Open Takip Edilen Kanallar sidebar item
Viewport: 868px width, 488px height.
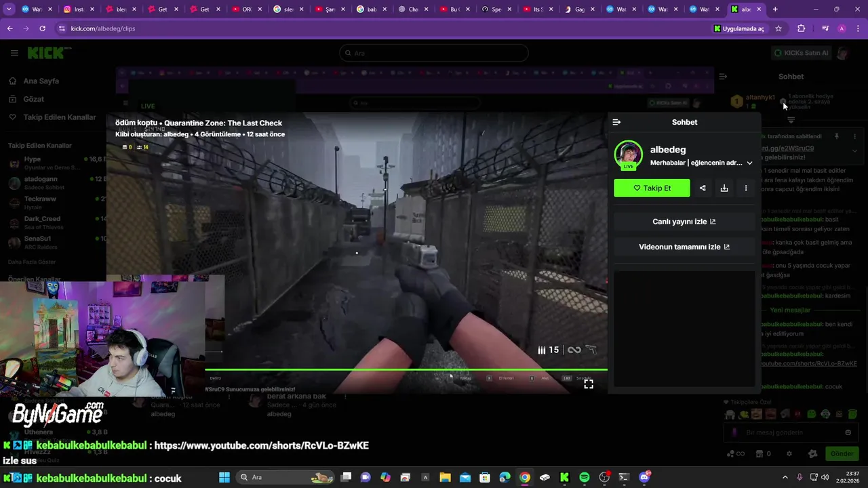pos(60,117)
